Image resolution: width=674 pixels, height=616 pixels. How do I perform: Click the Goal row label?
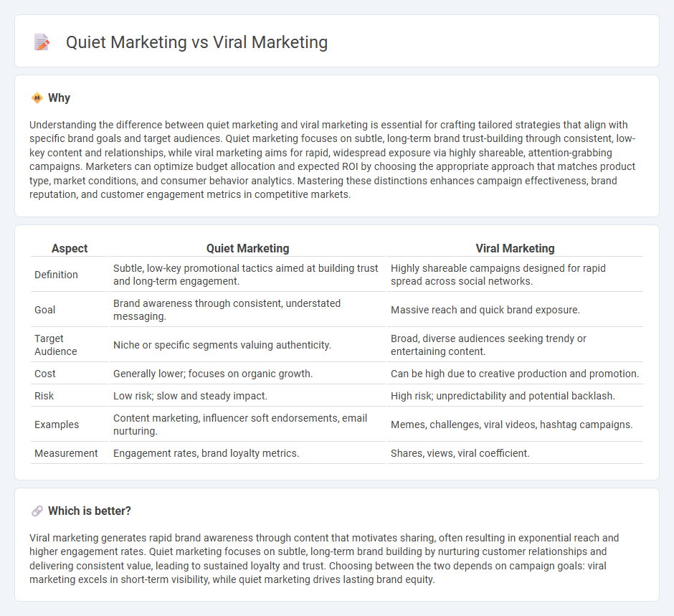tap(44, 310)
